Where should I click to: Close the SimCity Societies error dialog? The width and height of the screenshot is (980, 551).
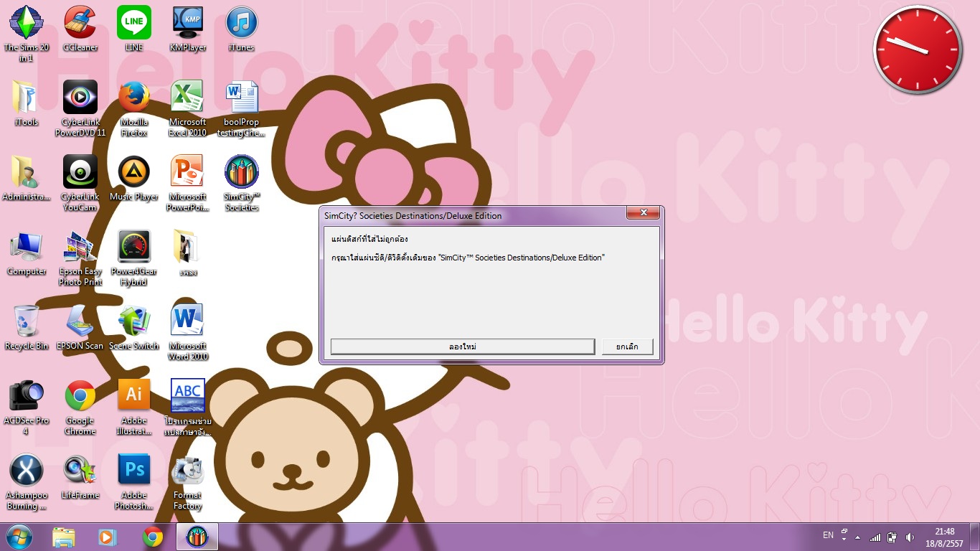click(x=642, y=213)
